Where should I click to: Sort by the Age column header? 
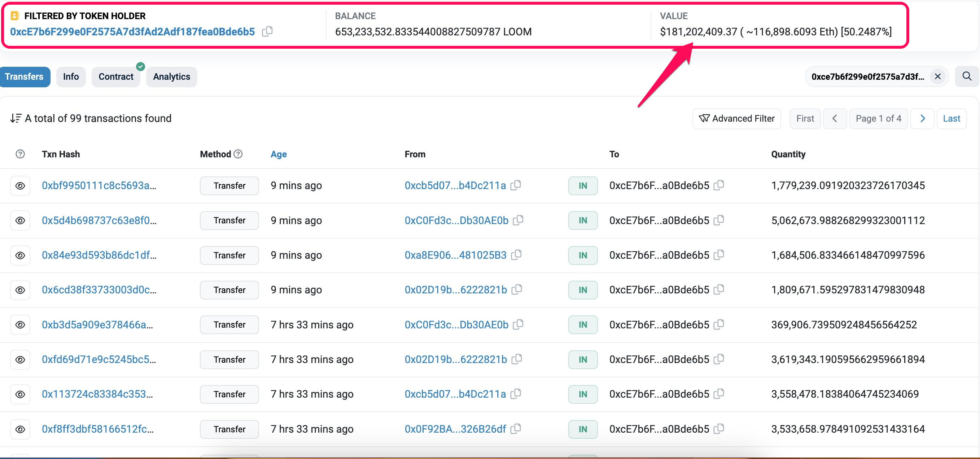pyautogui.click(x=279, y=154)
